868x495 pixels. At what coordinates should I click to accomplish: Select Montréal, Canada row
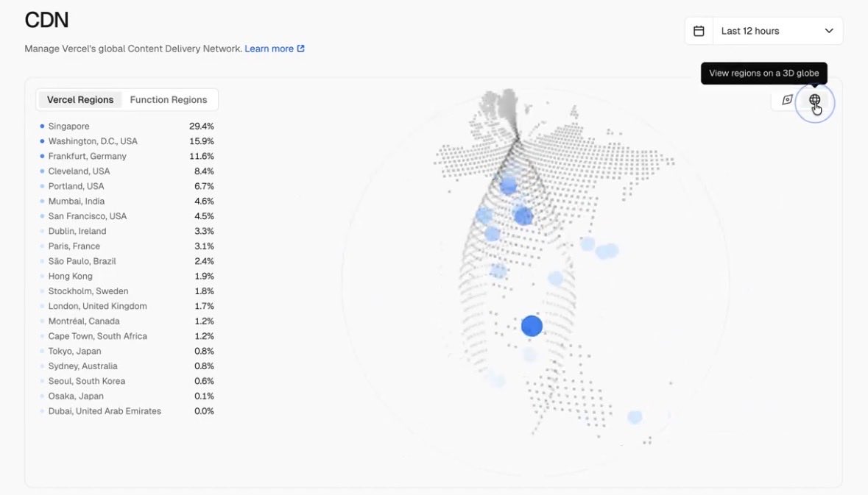pos(127,321)
